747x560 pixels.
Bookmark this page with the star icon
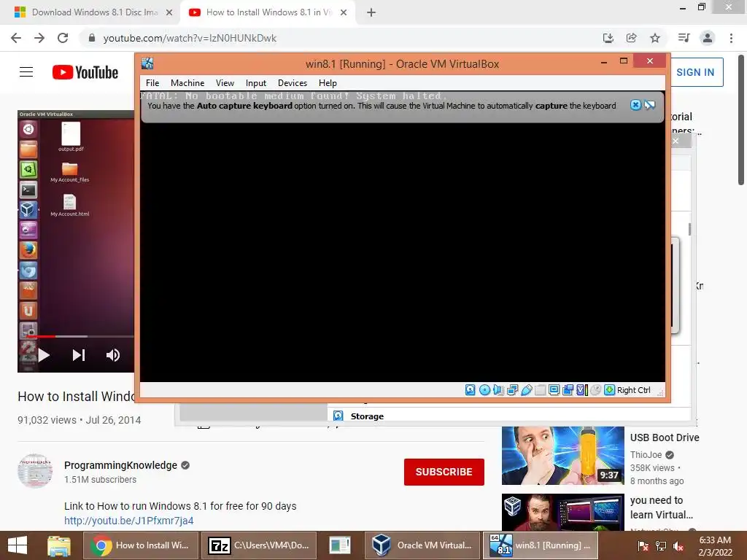coord(655,38)
